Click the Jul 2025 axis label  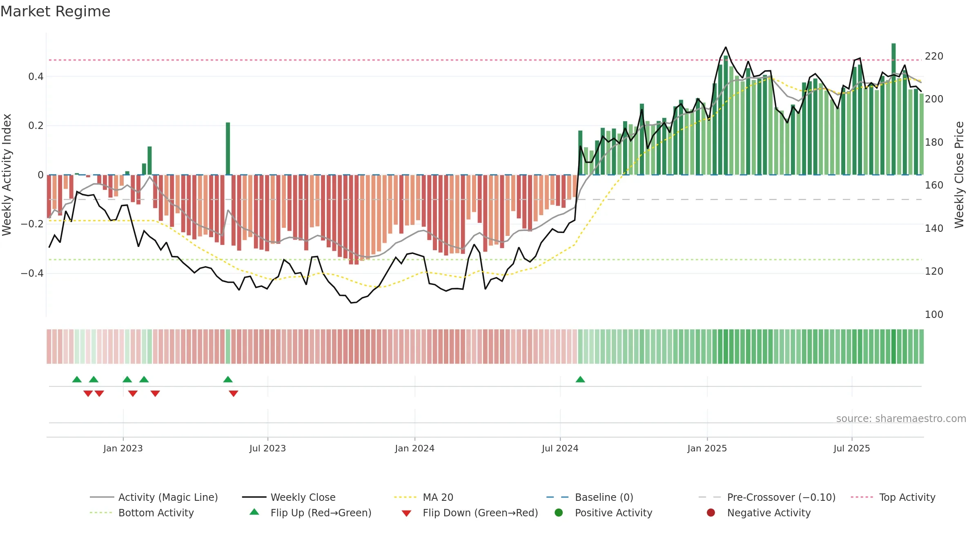pos(851,448)
